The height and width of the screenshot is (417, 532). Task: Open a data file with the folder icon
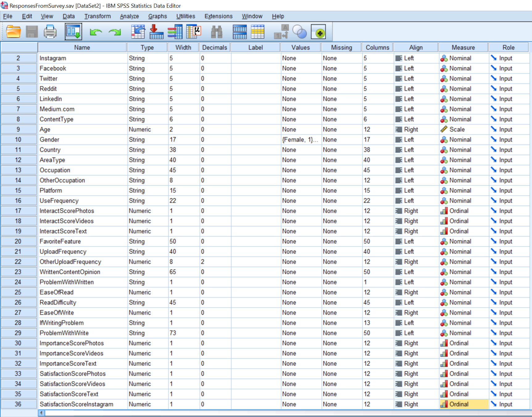(13, 32)
